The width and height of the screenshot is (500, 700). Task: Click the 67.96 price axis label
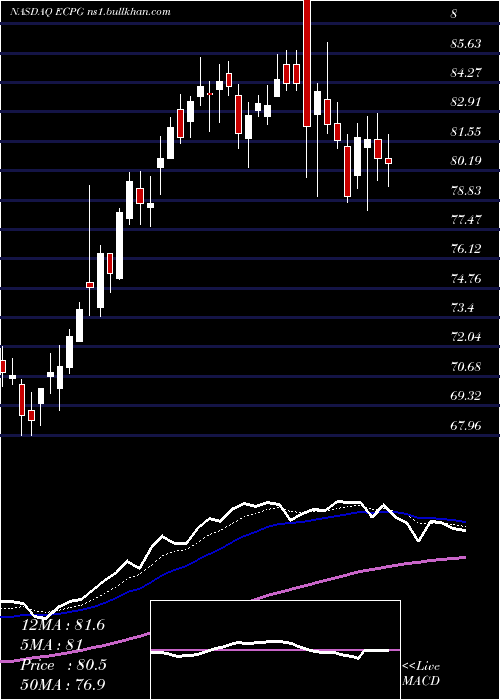[x=466, y=425]
